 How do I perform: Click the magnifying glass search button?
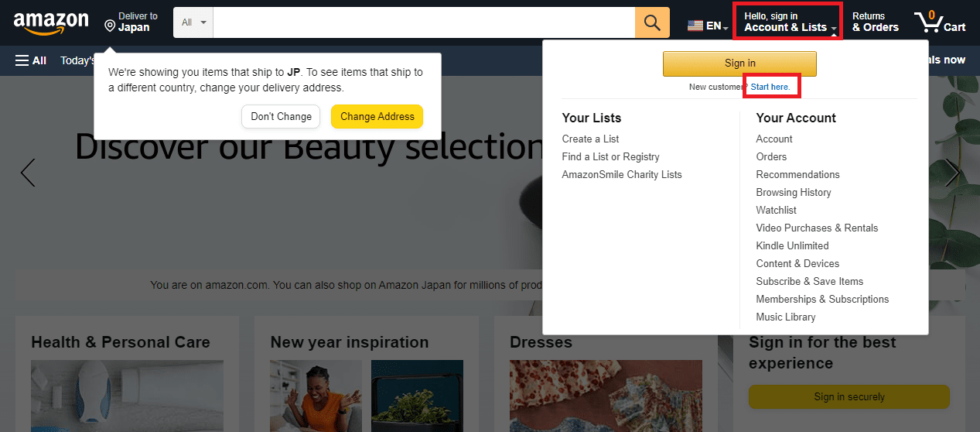pyautogui.click(x=652, y=22)
